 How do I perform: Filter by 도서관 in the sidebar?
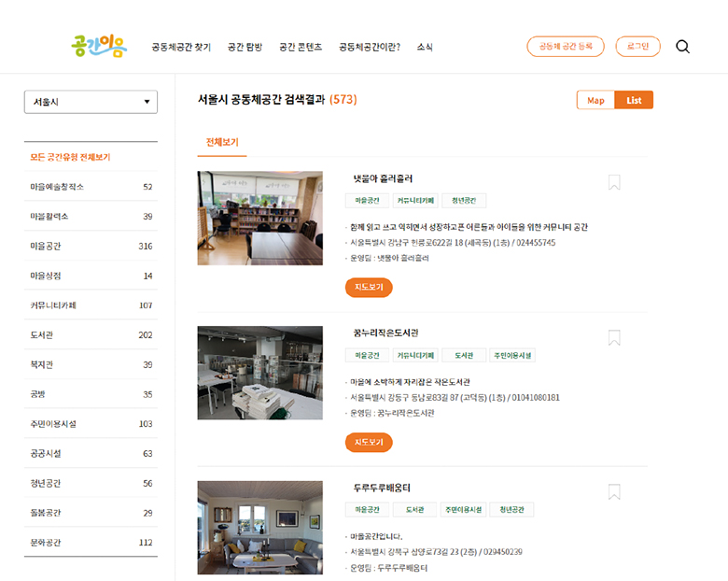pyautogui.click(x=91, y=335)
